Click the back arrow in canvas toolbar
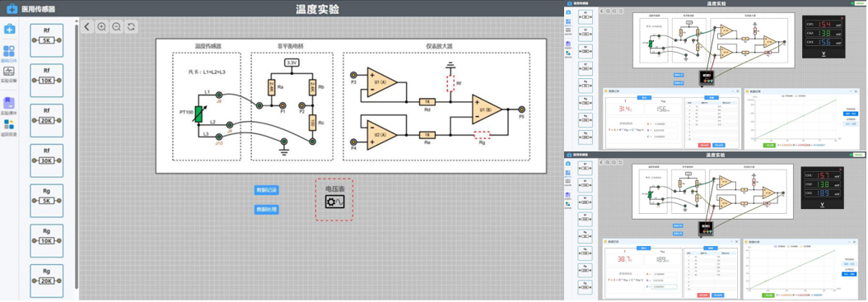 [87, 26]
